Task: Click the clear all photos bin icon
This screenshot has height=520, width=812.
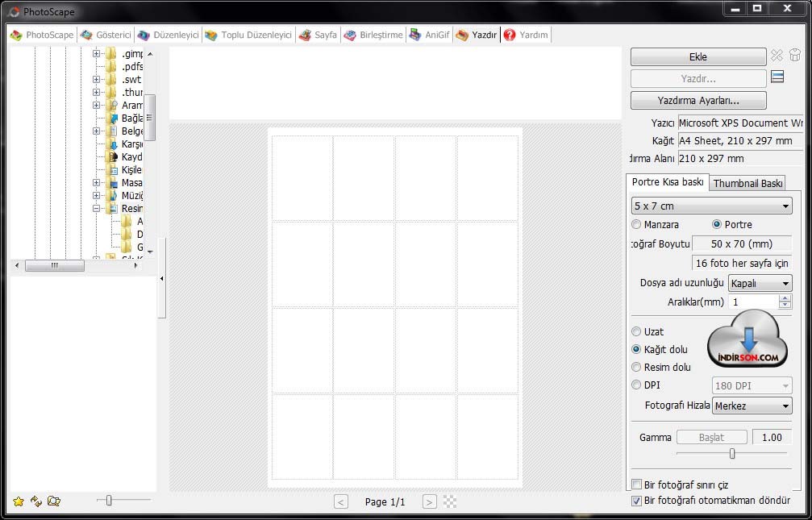Action: pos(795,56)
